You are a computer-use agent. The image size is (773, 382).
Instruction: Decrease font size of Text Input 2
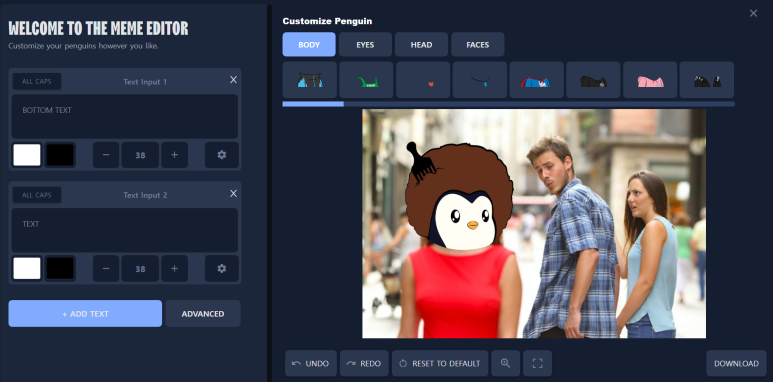[x=106, y=268]
